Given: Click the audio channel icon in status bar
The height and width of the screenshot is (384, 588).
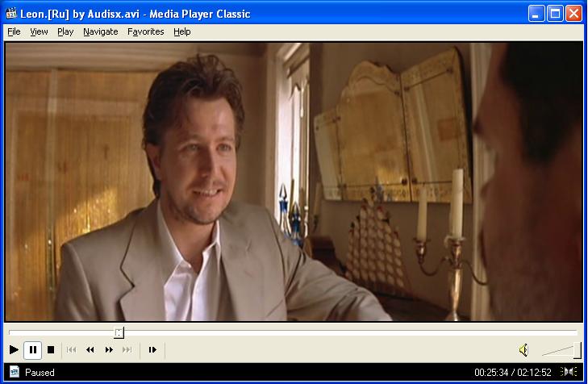Looking at the screenshot, I should (569, 372).
